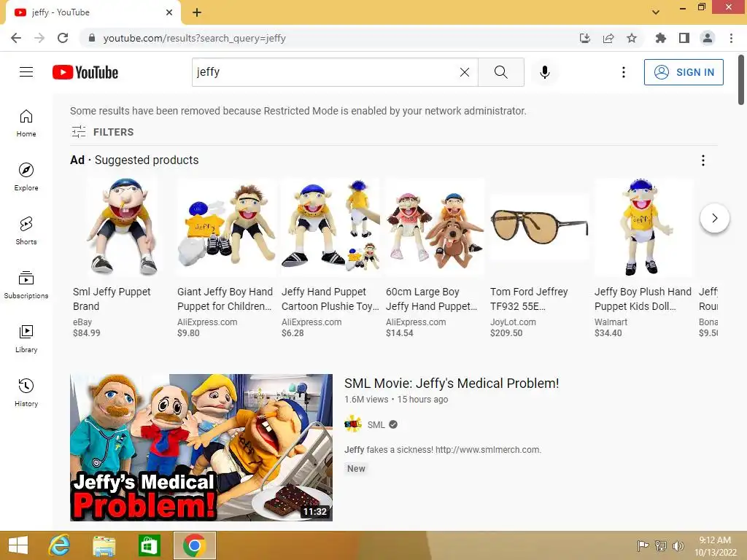Viewport: 747px width, 560px height.
Task: Open ad options three-dot menu
Action: tap(703, 160)
